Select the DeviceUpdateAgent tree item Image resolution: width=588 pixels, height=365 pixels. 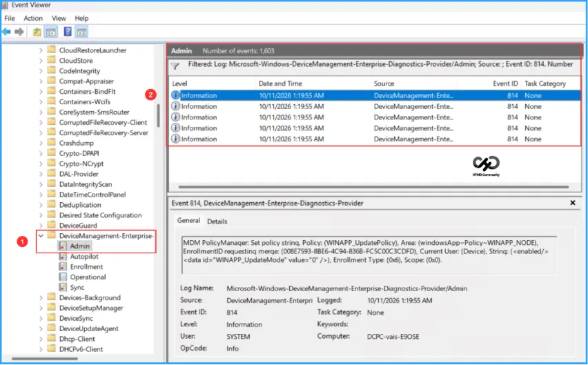tap(88, 328)
